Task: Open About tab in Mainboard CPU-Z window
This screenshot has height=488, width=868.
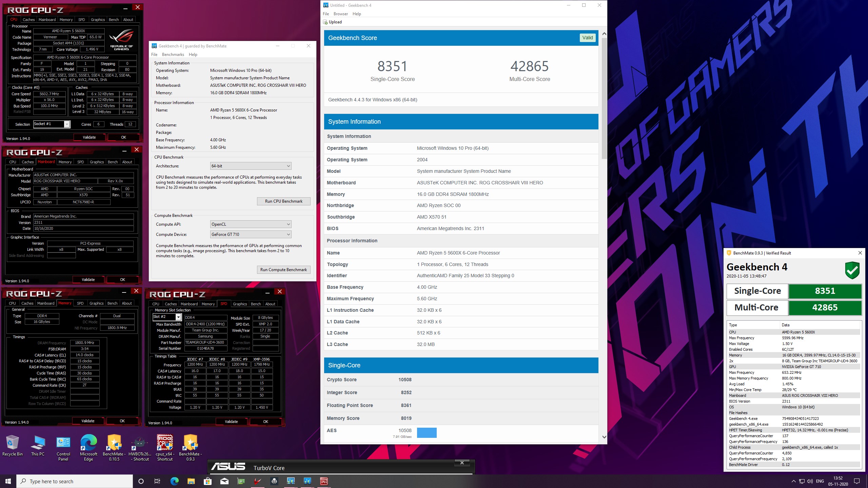Action: tap(127, 162)
